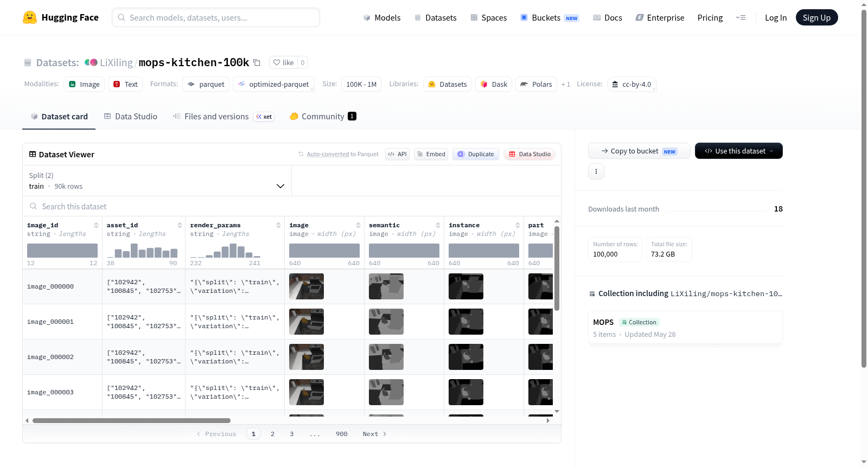
Task: Open the Pricing page
Action: click(x=710, y=18)
